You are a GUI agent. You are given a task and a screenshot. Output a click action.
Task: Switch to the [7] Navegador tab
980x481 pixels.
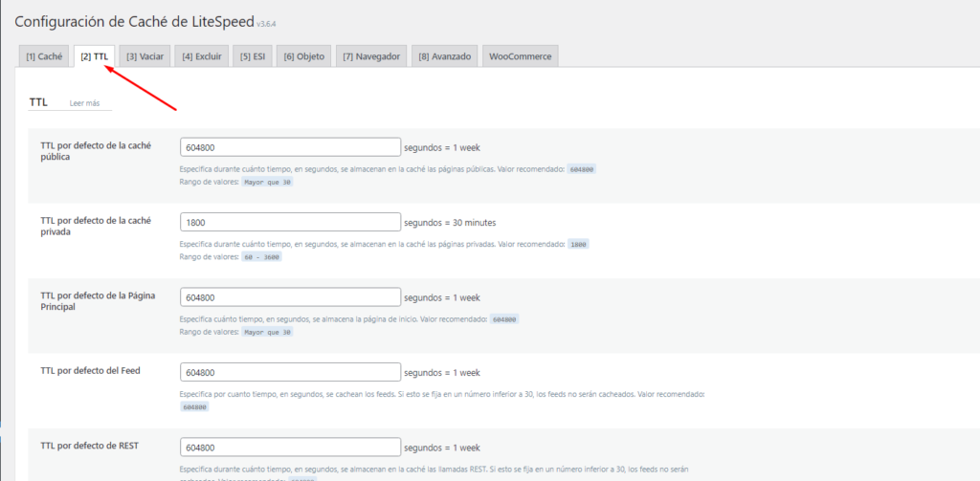(x=371, y=56)
